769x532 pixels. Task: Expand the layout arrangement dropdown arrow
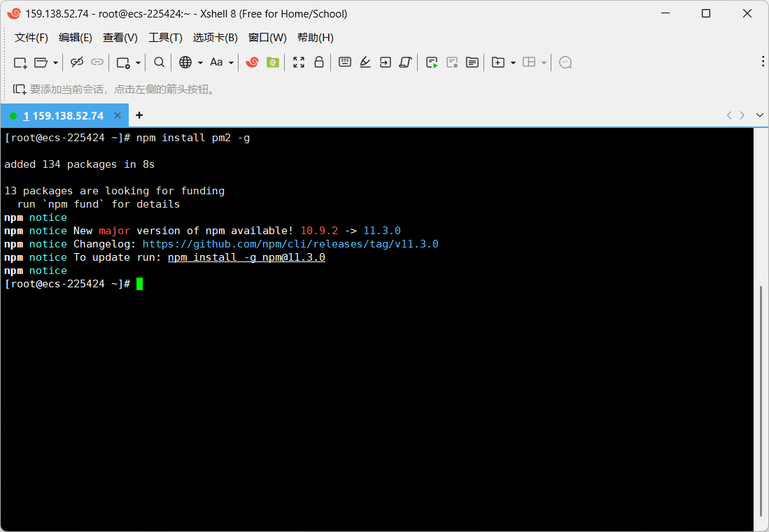tap(544, 63)
